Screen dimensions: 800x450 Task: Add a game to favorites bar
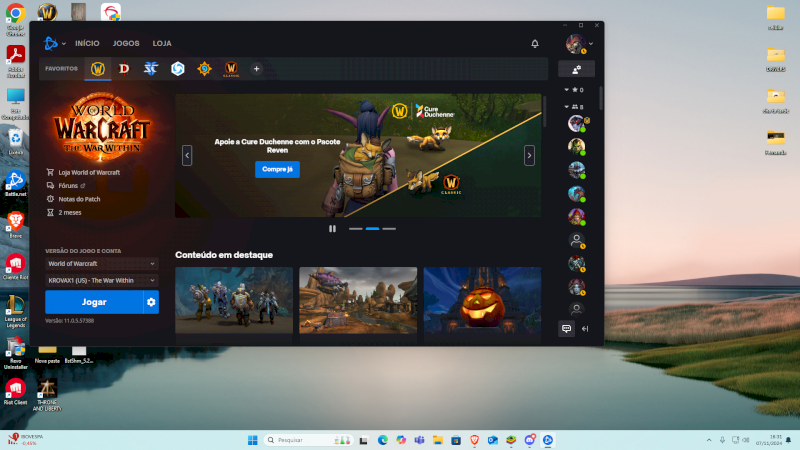(257, 69)
